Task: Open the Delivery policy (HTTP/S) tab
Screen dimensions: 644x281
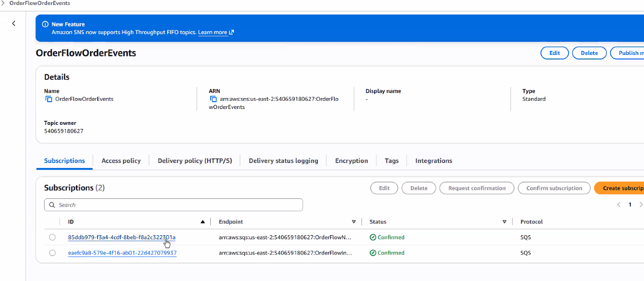Action: (195, 161)
